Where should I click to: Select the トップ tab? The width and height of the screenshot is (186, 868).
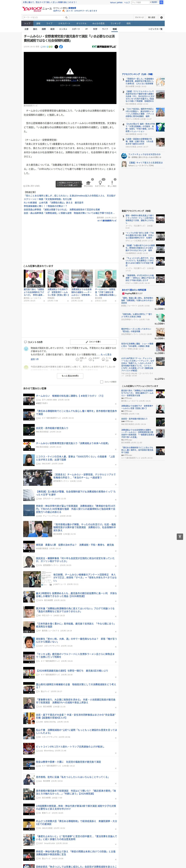click(x=27, y=23)
